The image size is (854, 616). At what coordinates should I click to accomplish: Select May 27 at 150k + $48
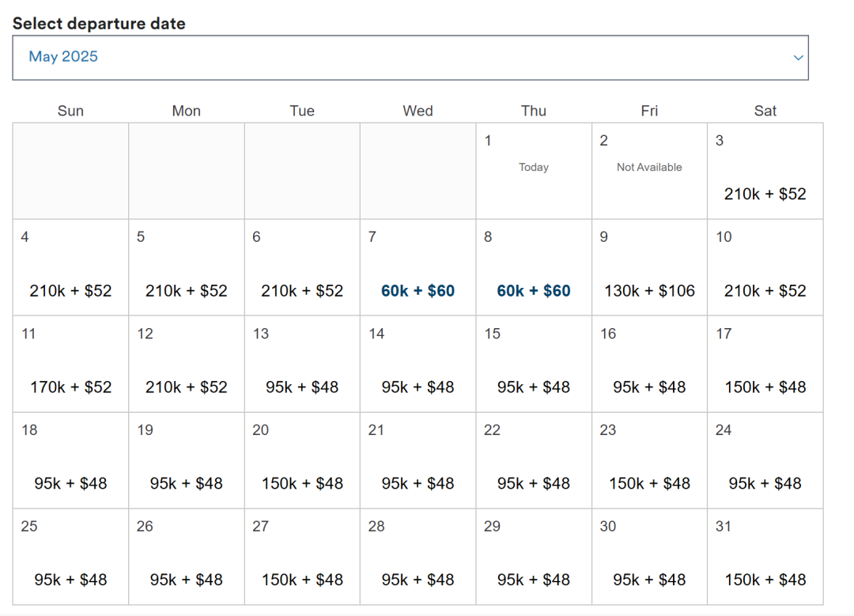(302, 557)
